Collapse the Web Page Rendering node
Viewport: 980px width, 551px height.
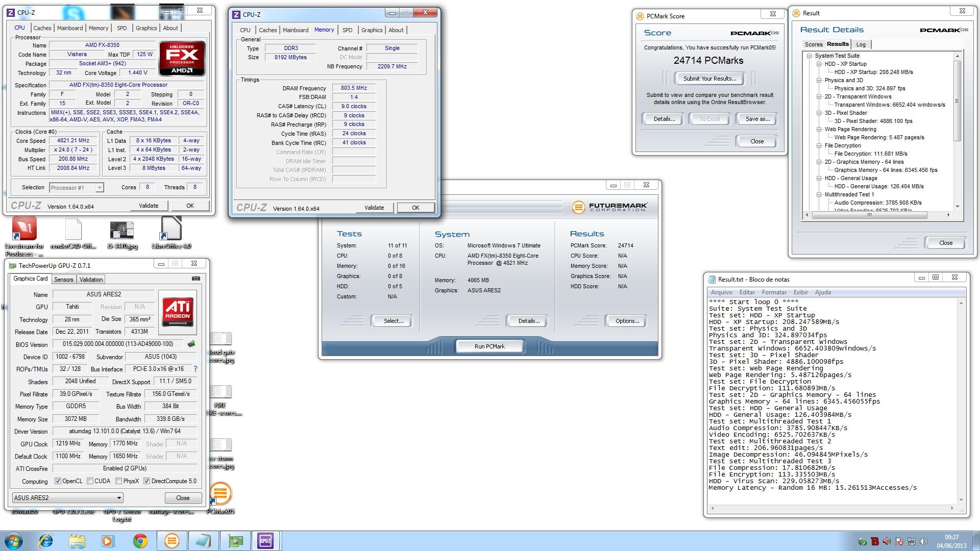[x=819, y=129]
